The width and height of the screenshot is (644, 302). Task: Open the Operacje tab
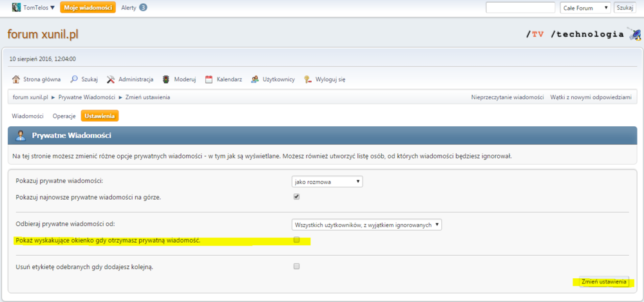point(64,116)
